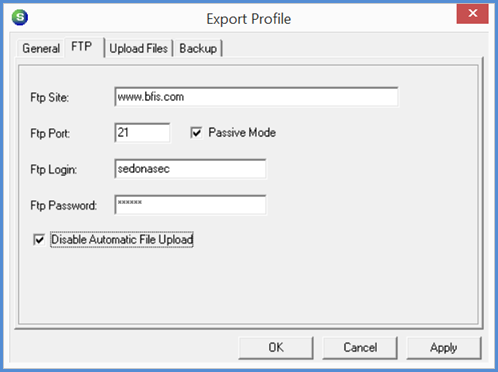Click the Export Profile title bar text

[249, 19]
